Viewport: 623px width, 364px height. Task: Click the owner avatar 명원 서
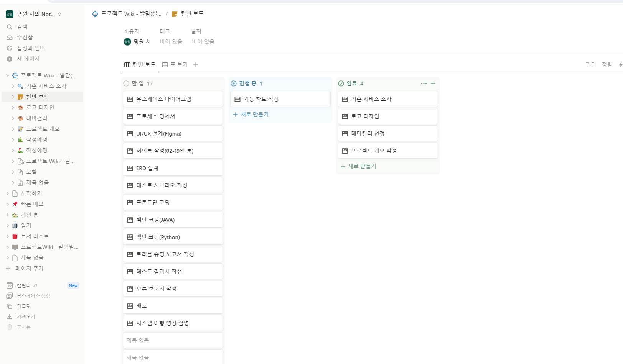(x=127, y=42)
